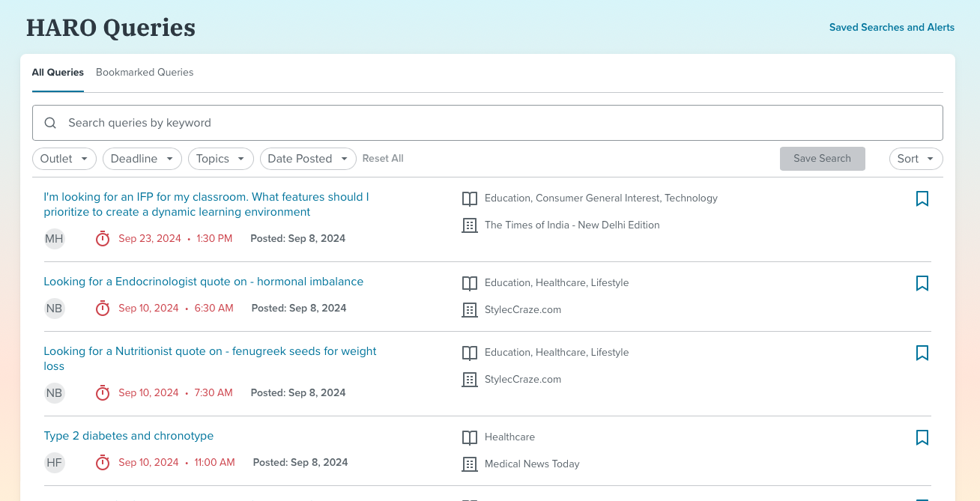Click Education, Consumer General Interest, Technology text

[601, 198]
